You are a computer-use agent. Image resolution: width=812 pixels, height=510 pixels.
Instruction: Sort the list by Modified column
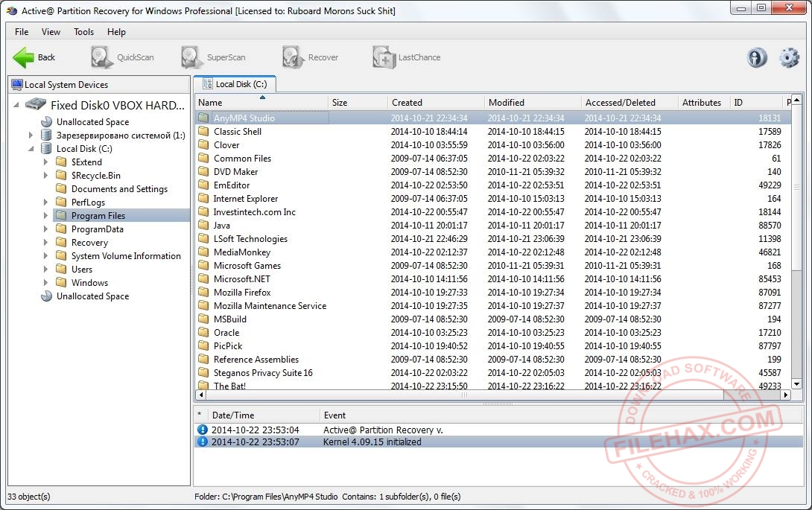click(x=507, y=103)
